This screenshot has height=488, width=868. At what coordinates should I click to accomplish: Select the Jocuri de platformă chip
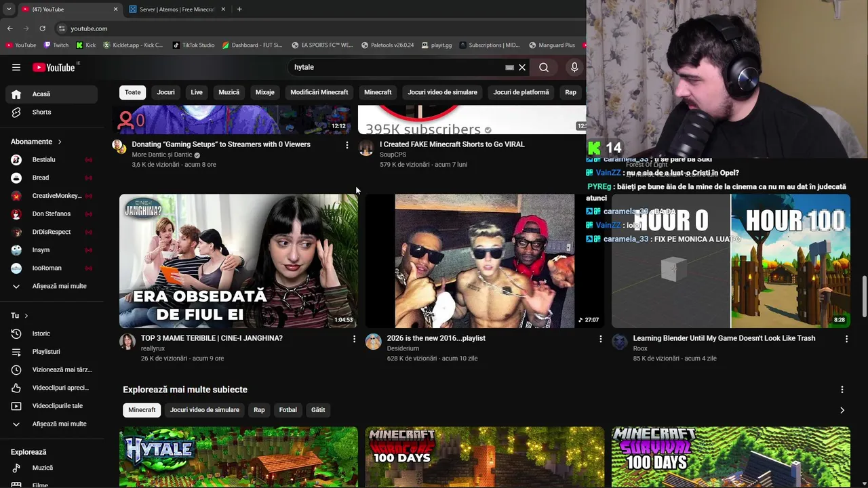(x=521, y=92)
